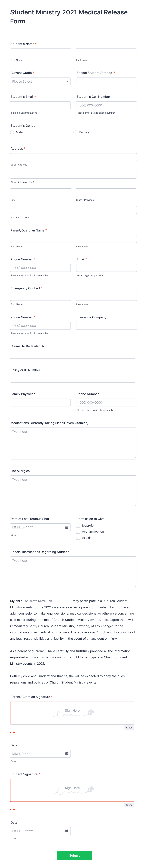Select the Female gender option

[x=75, y=132]
